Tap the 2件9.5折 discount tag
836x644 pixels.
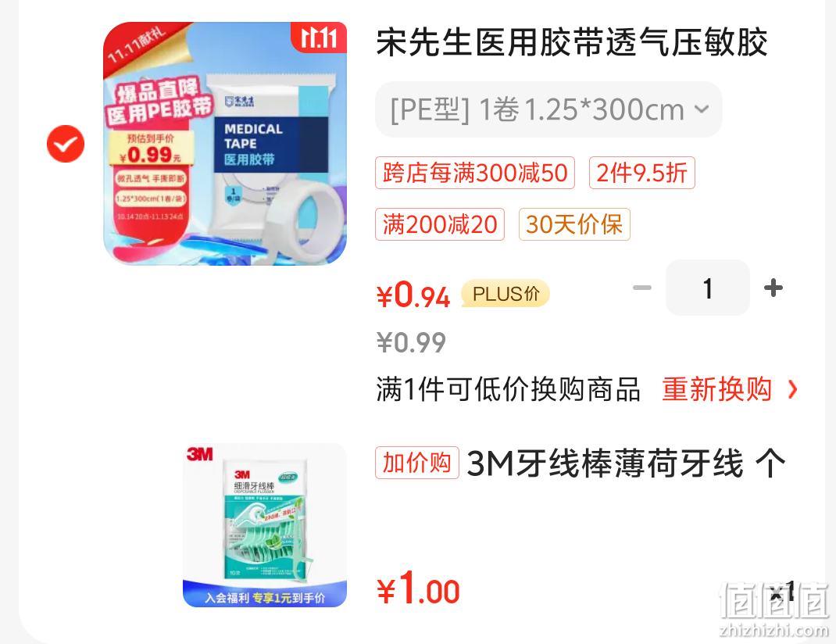coord(642,173)
